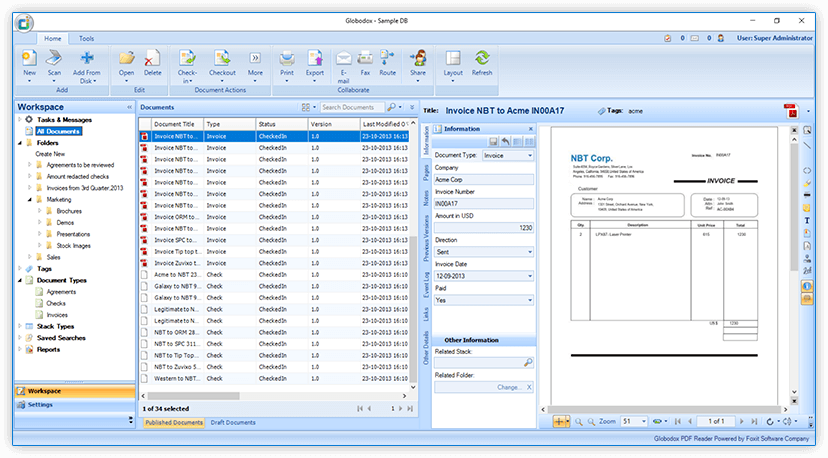Image resolution: width=828 pixels, height=458 pixels.
Task: Collapse the Marketing folder tree node
Action: click(30, 200)
